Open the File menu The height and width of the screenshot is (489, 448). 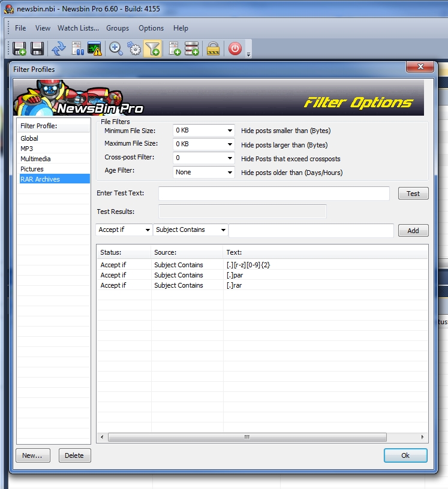[x=20, y=28]
